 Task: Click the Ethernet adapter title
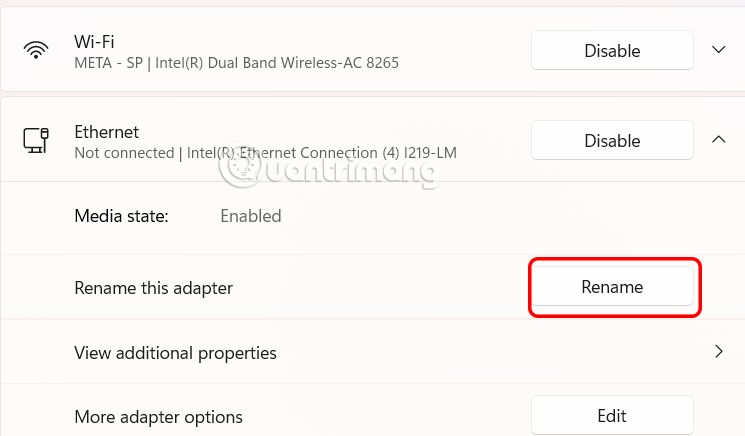tap(106, 131)
